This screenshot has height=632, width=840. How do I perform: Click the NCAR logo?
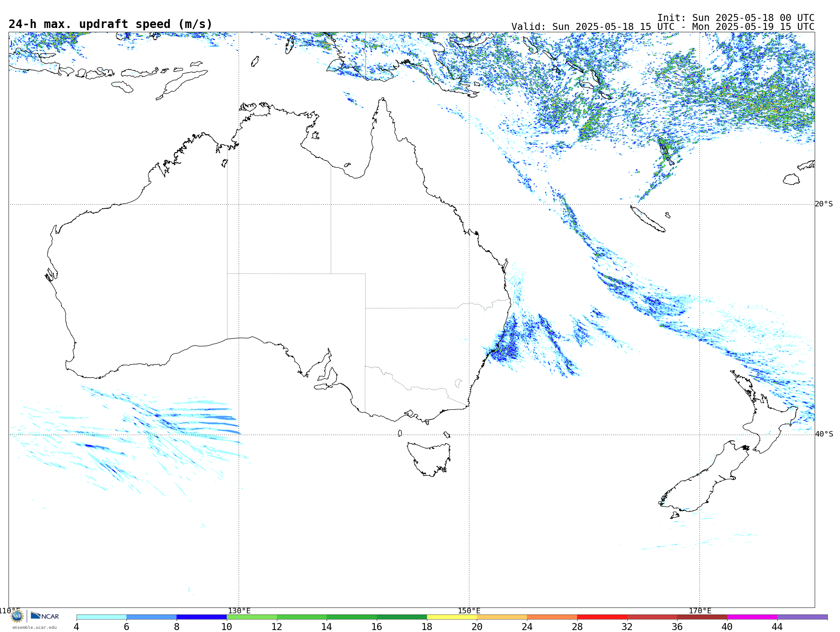pyautogui.click(x=45, y=616)
